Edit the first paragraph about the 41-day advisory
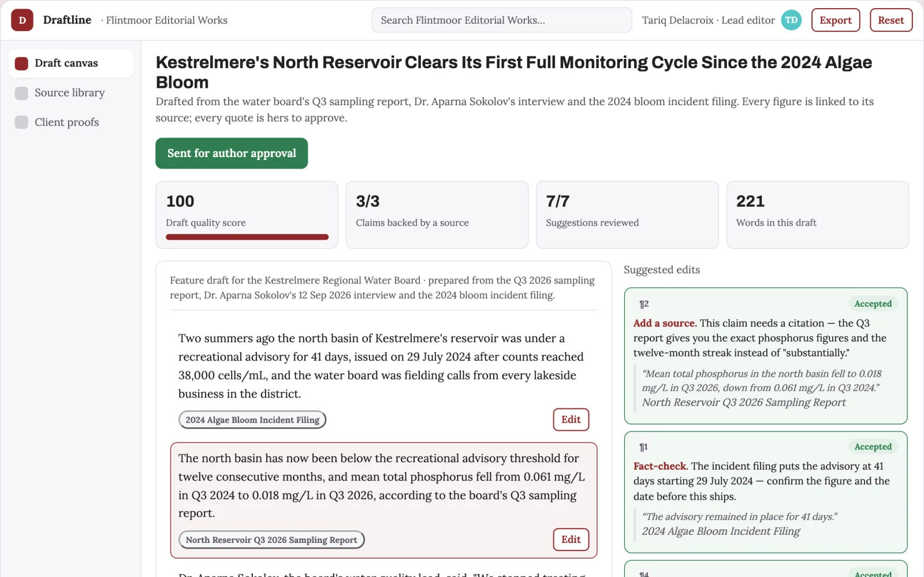Image resolution: width=924 pixels, height=577 pixels. 571,420
